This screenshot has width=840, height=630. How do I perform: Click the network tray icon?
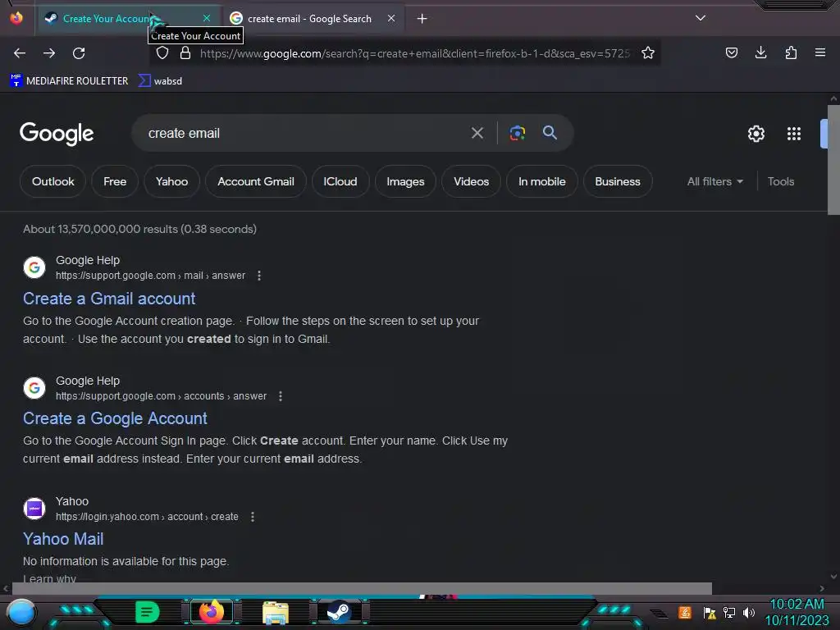pyautogui.click(x=729, y=612)
